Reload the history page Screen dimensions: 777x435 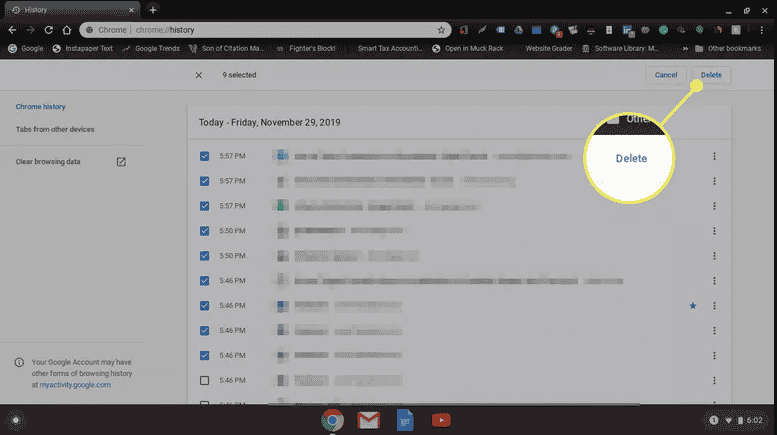(x=49, y=30)
